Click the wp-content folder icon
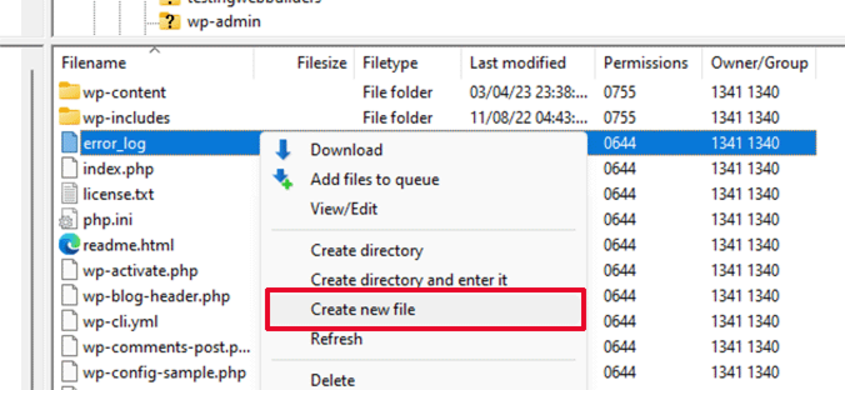The image size is (845, 402). coord(69,92)
